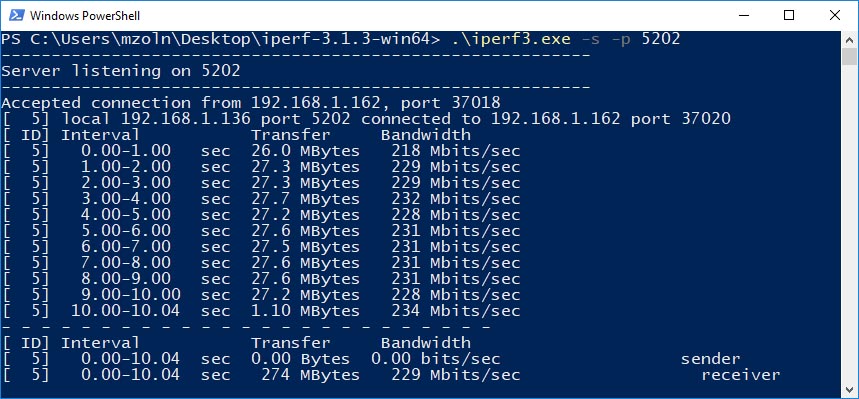
Task: Click the 232 Mbits/sec bandwidth value
Action: [455, 199]
